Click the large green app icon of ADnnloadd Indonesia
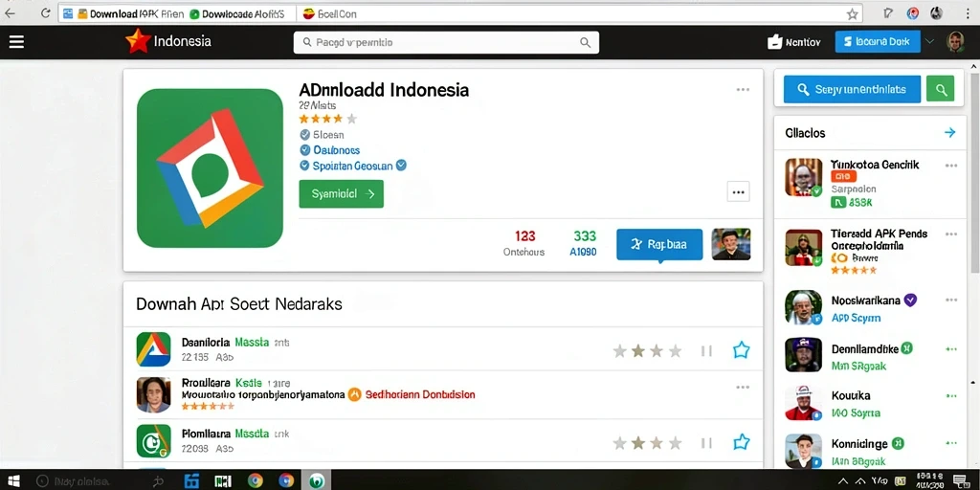The height and width of the screenshot is (490, 980). (x=210, y=168)
